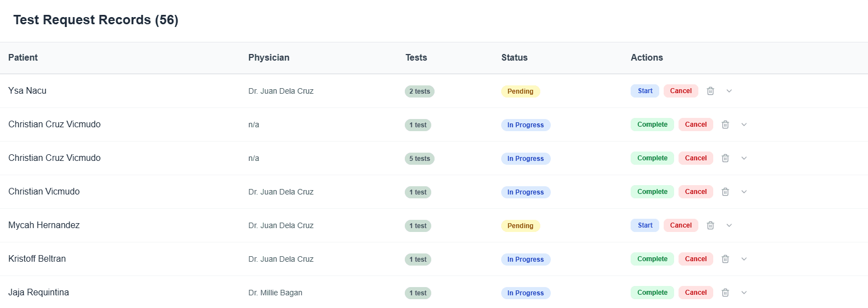Viewport: 868px width, 308px height.
Task: Click trash icon in Christian Cruz Vicmudo 5 tests row
Action: point(725,158)
